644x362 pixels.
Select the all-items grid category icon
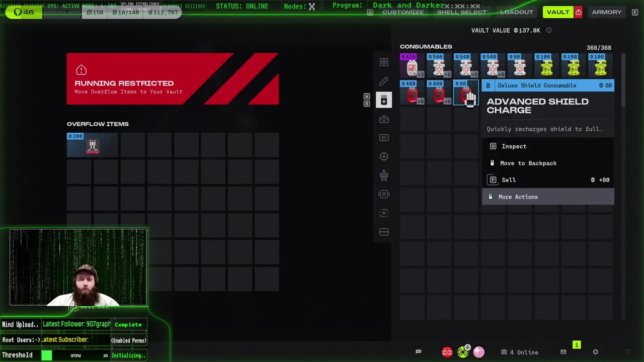(x=384, y=62)
